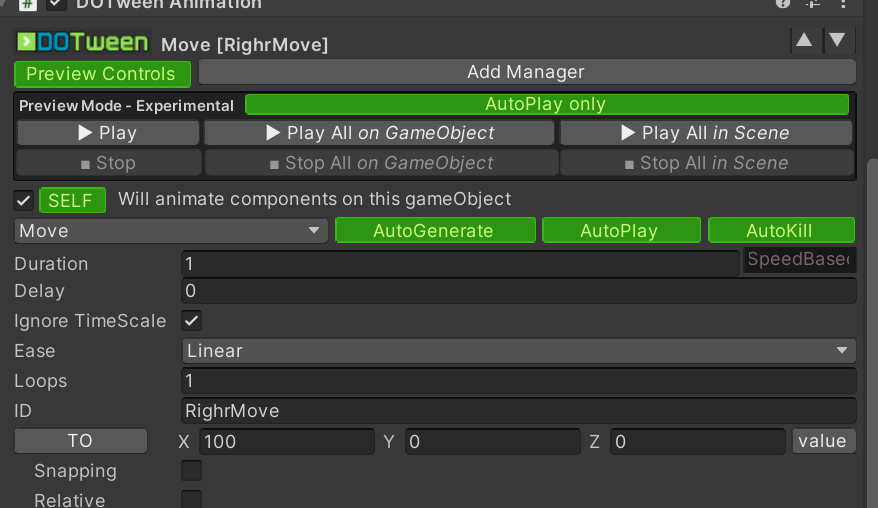The width and height of the screenshot is (878, 508).
Task: Click the Ease label
Action: [35, 351]
